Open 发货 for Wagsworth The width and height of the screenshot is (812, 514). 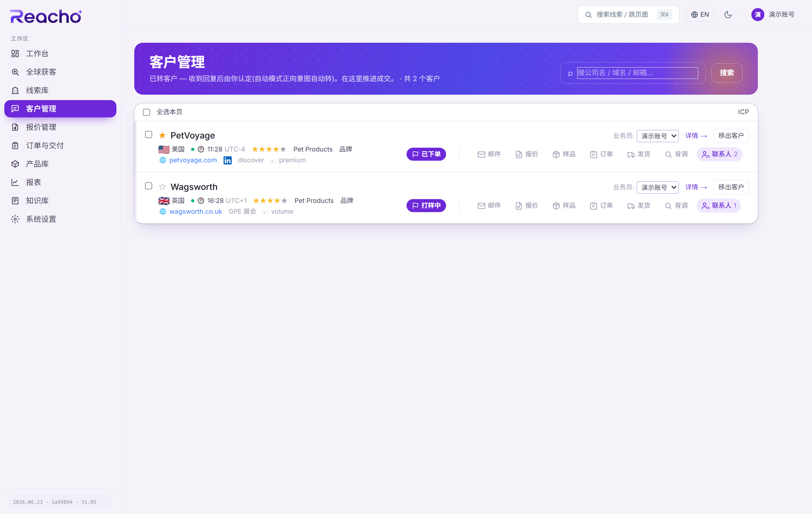639,206
